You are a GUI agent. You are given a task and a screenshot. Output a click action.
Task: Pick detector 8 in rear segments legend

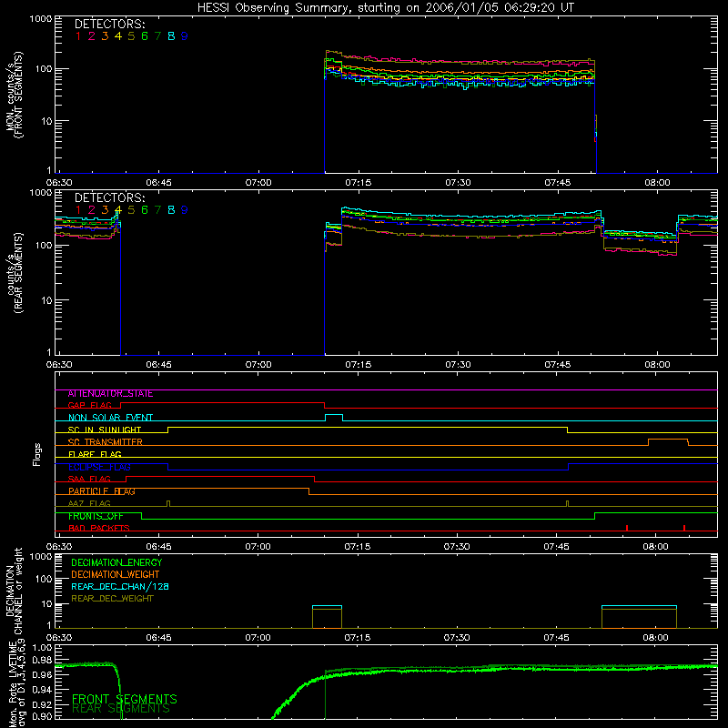click(171, 210)
